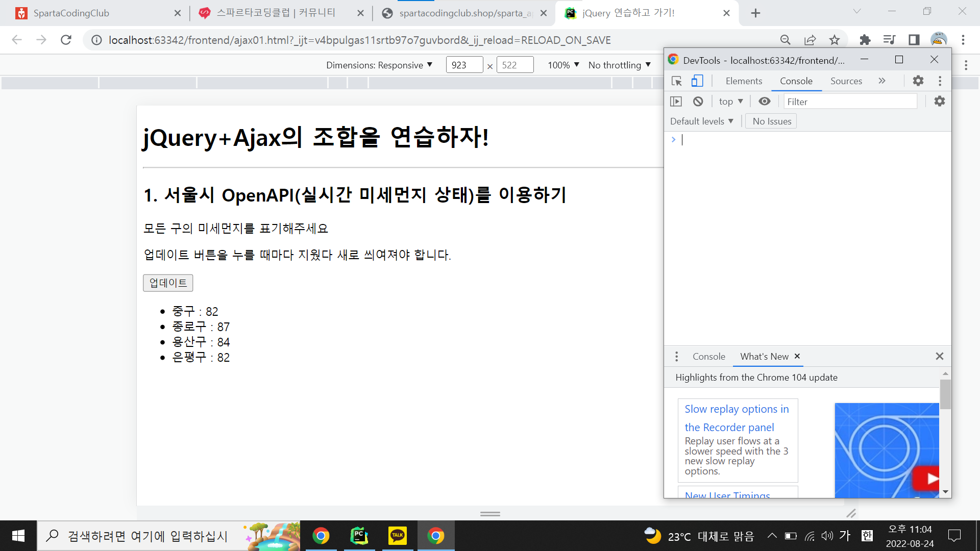980x551 pixels.
Task: Click the viewport width field 923
Action: (464, 65)
